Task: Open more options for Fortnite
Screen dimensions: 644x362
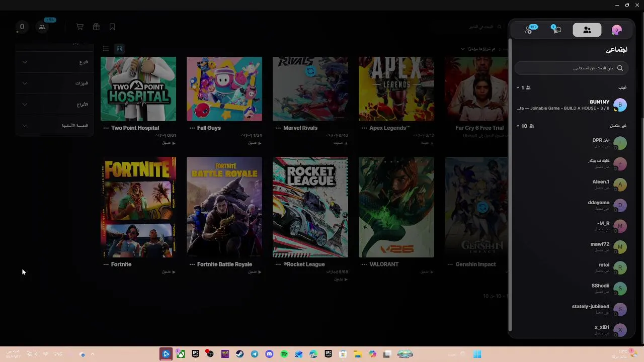Action: pyautogui.click(x=106, y=264)
